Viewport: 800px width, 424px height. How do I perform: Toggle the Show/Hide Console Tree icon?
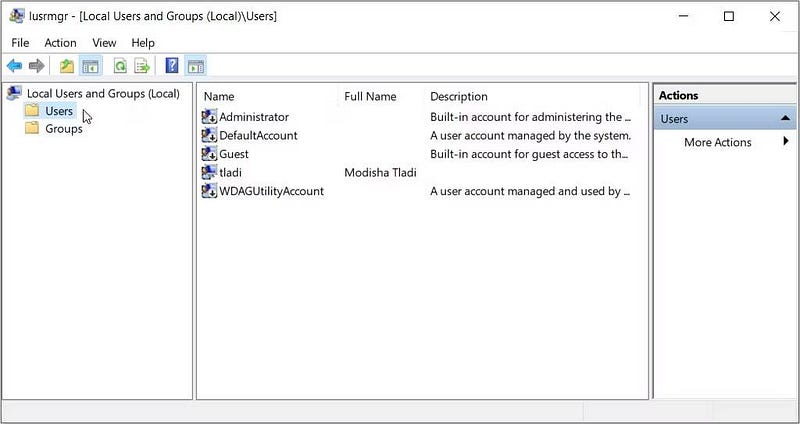point(90,66)
